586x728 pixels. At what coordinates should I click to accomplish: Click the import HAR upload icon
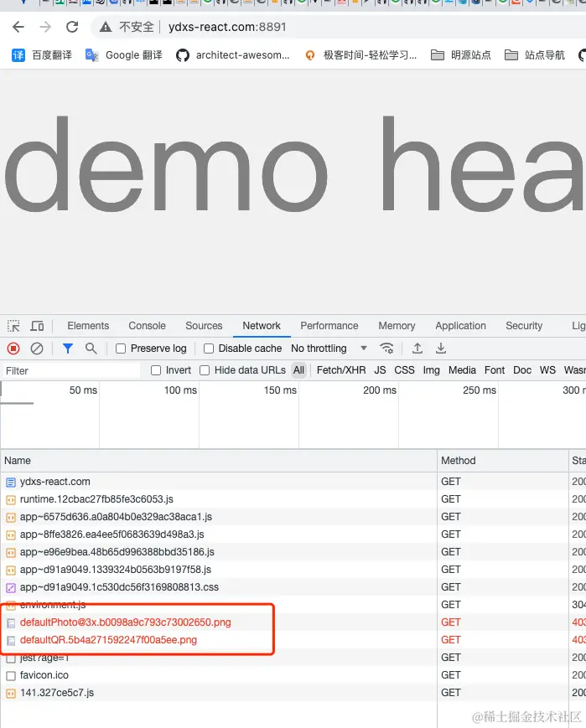click(x=417, y=349)
